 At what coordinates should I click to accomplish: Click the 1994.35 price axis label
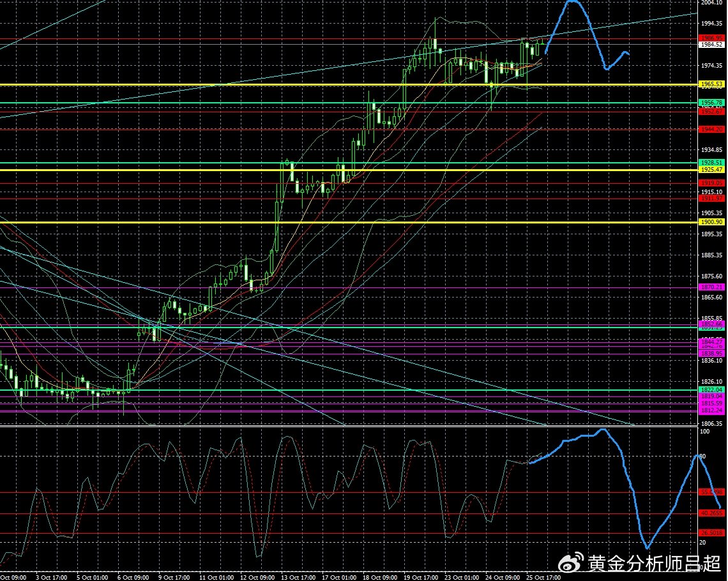pos(712,24)
